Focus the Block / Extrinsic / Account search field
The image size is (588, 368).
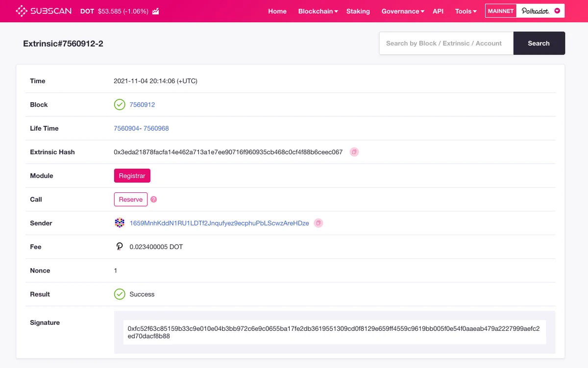(x=446, y=43)
